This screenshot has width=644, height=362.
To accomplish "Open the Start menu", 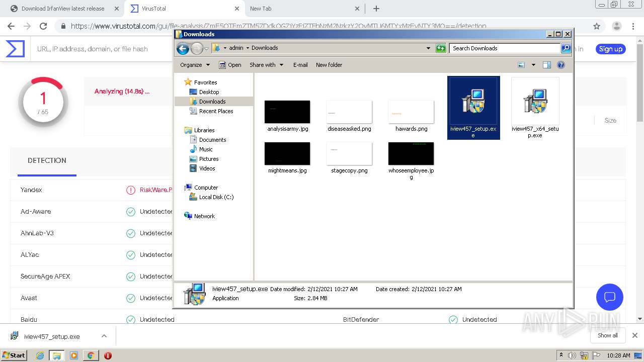I will click(x=14, y=355).
